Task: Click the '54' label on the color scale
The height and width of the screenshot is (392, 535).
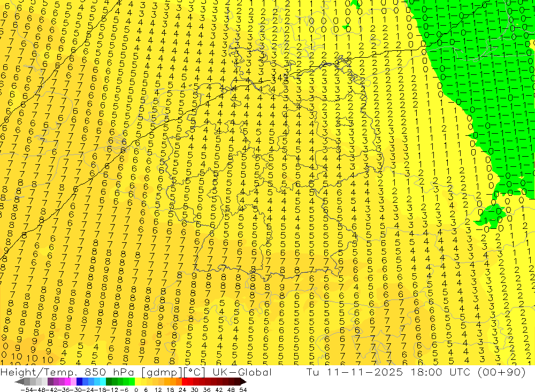Action: click(x=243, y=390)
